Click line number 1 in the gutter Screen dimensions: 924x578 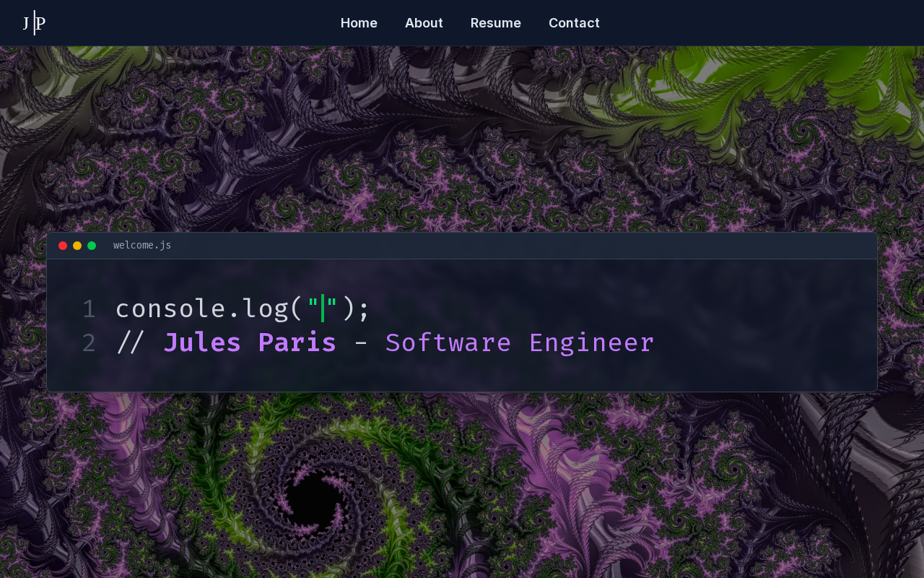89,309
